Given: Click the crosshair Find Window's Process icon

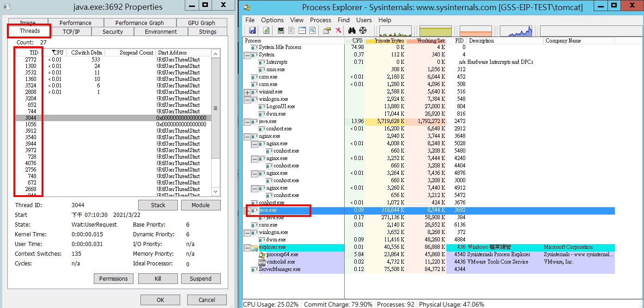Looking at the screenshot, I should [363, 31].
